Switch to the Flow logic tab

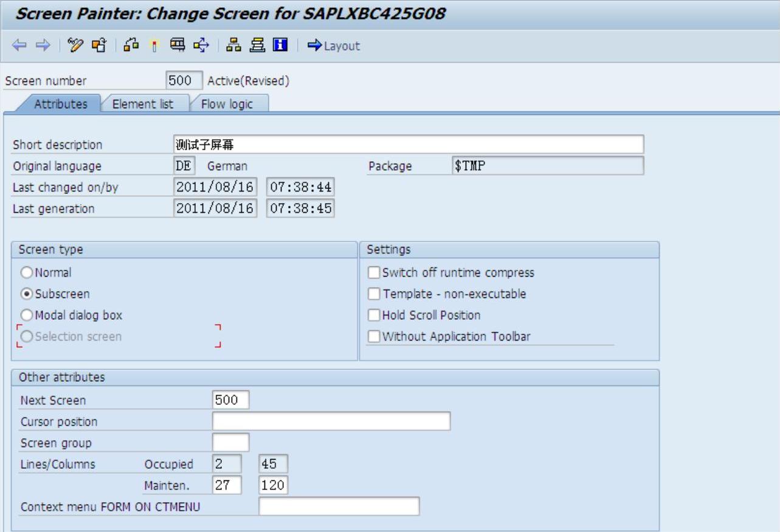(227, 104)
